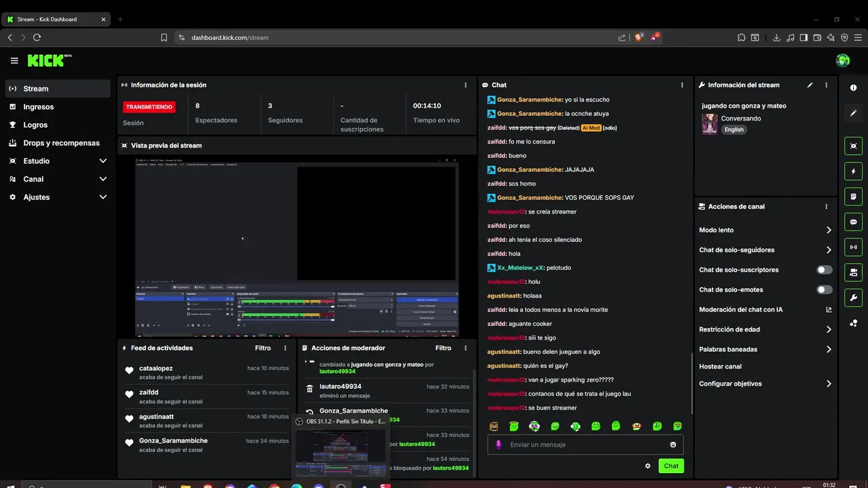Click the English language tag
868x488 pixels.
point(734,129)
